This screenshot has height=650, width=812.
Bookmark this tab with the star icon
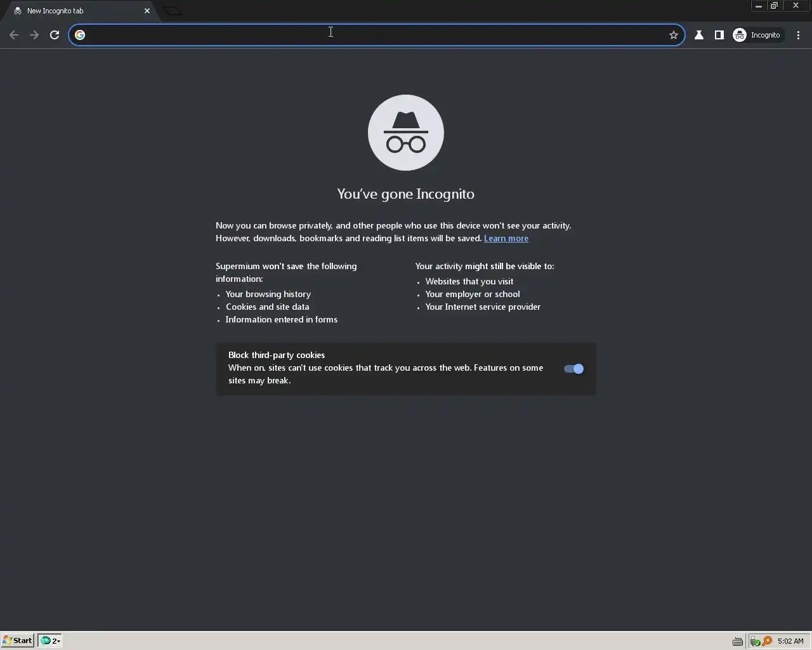pos(674,35)
